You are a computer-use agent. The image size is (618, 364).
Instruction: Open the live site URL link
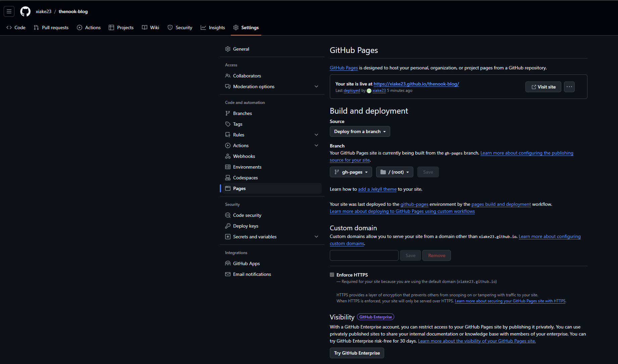(416, 84)
